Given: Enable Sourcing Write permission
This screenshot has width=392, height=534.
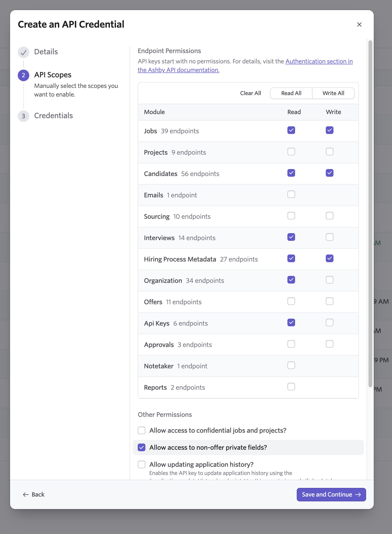Looking at the screenshot, I should (329, 216).
